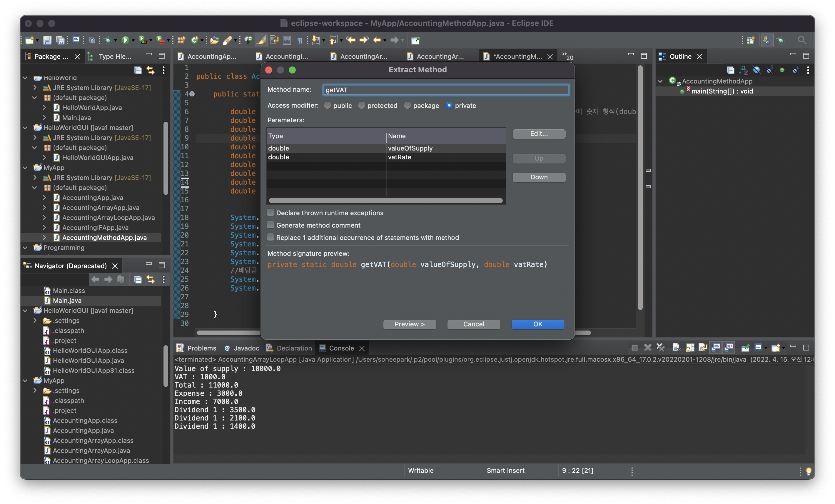Image resolution: width=835 pixels, height=504 pixels.
Task: Click the green Run button icon
Action: click(125, 40)
